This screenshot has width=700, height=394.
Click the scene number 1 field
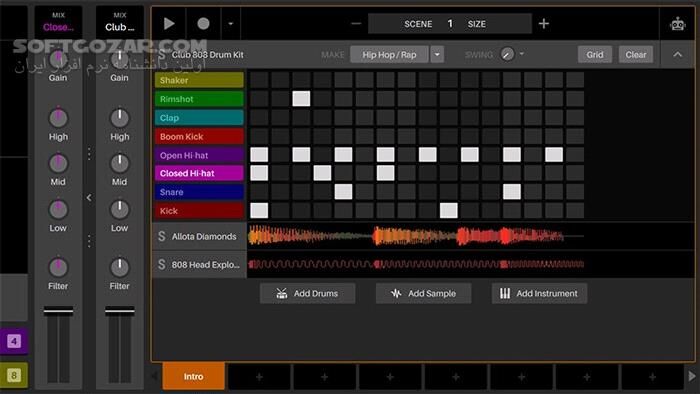tap(450, 24)
